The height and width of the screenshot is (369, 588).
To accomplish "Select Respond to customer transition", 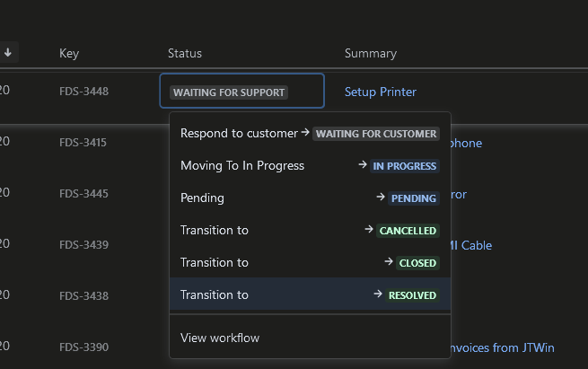I will point(310,133).
